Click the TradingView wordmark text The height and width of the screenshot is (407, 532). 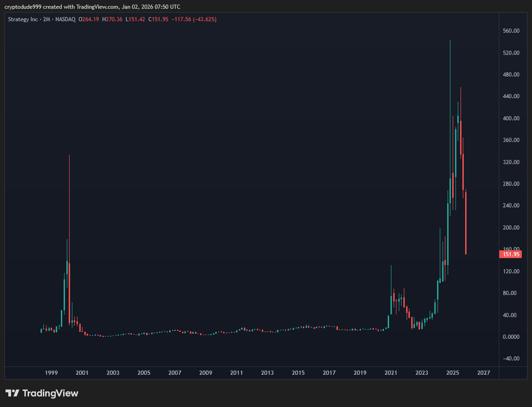click(50, 393)
